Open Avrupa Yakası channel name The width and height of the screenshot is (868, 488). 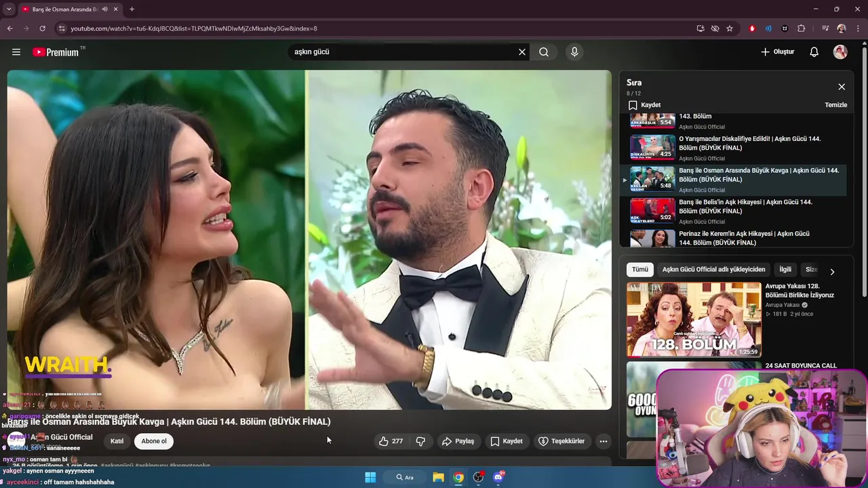click(782, 305)
